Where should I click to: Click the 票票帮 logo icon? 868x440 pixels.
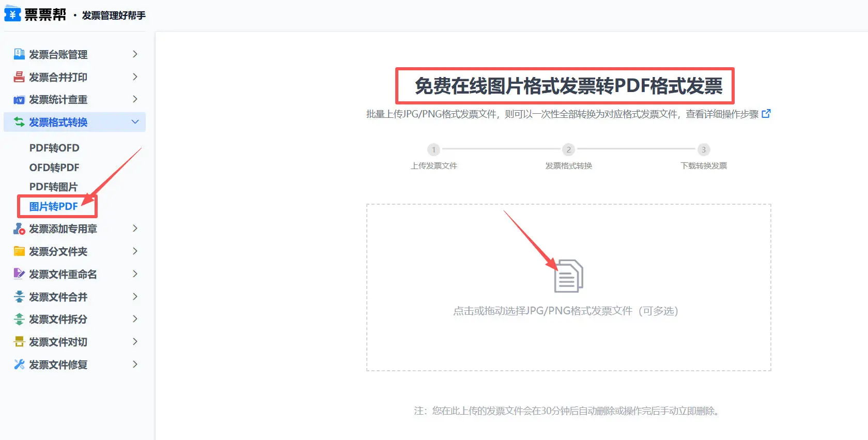pyautogui.click(x=12, y=14)
